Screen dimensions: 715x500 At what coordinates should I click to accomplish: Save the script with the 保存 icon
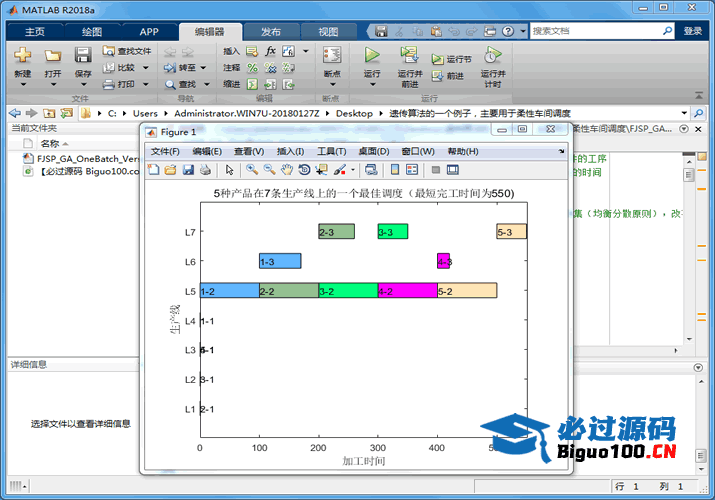coord(83,55)
